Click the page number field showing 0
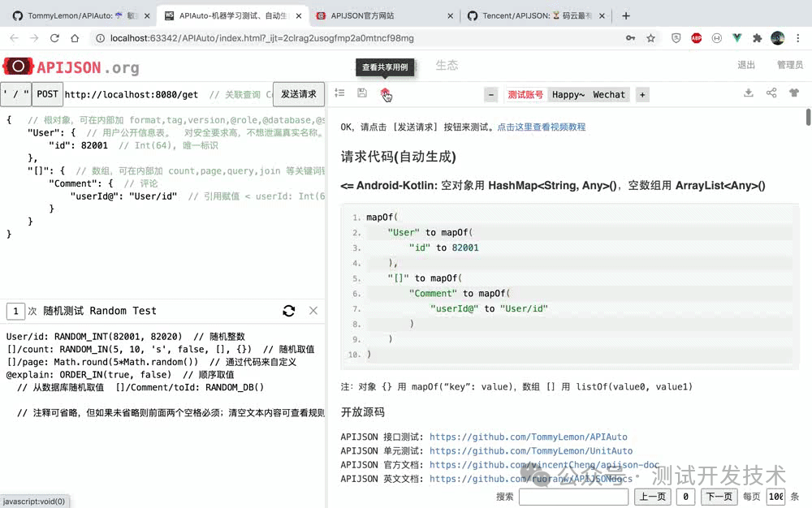Screen dimensions: 812x508 (x=685, y=497)
